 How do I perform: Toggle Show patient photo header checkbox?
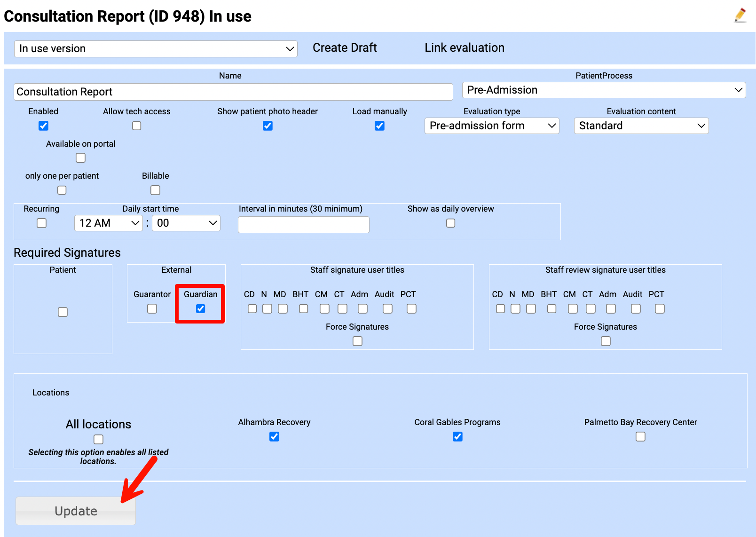tap(268, 126)
